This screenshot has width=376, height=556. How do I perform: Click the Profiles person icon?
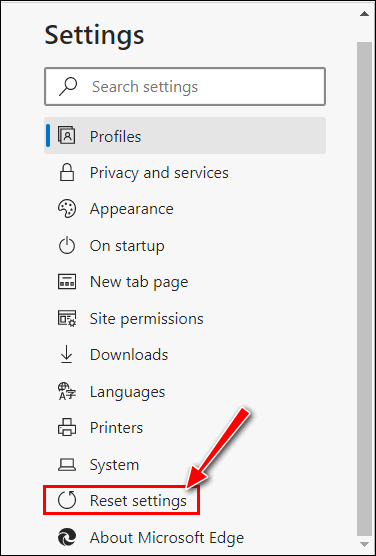click(66, 136)
